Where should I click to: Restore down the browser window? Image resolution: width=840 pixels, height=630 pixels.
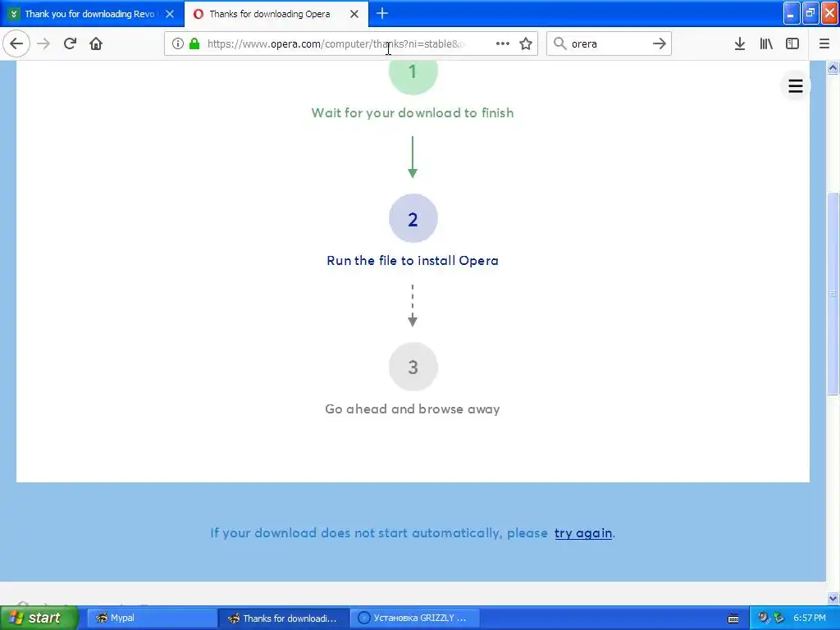(810, 13)
